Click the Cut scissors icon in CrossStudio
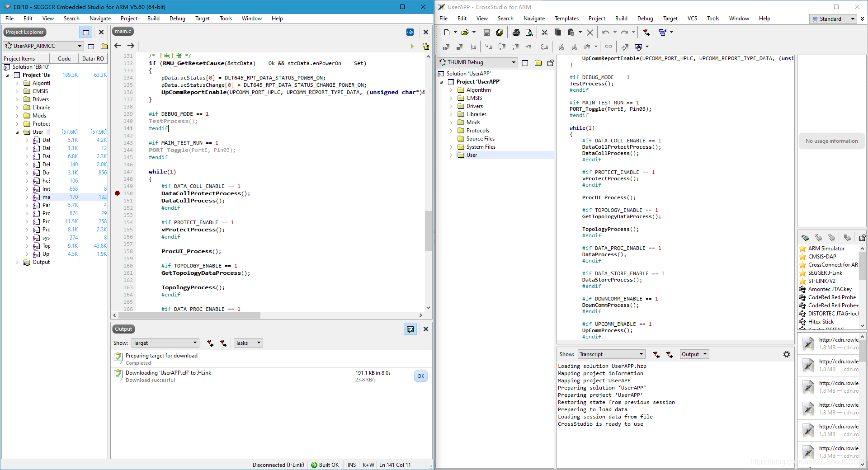 point(545,32)
